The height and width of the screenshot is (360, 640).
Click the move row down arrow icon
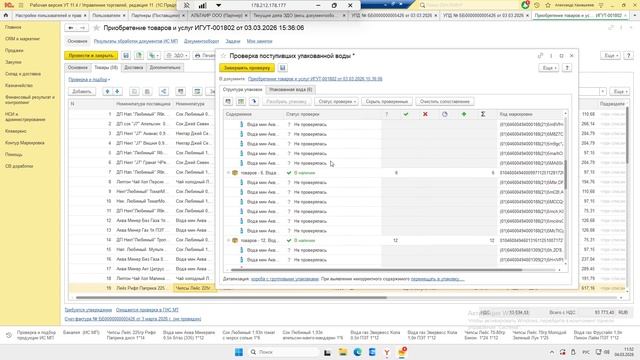tap(117, 91)
